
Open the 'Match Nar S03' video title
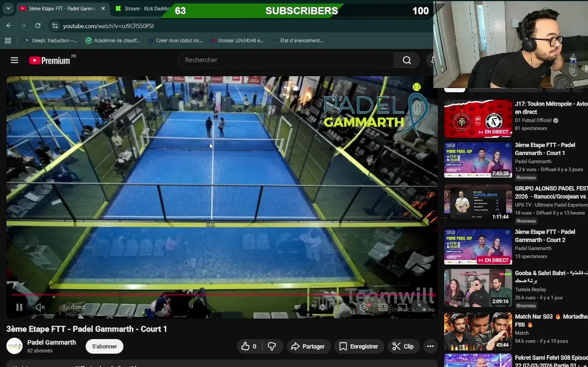click(x=551, y=321)
